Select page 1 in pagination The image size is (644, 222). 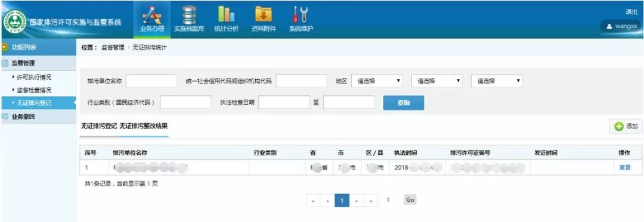342,201
